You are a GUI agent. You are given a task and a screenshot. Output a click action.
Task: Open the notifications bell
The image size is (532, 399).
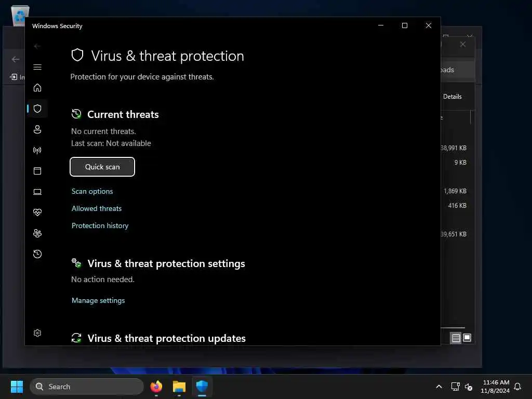pyautogui.click(x=517, y=387)
